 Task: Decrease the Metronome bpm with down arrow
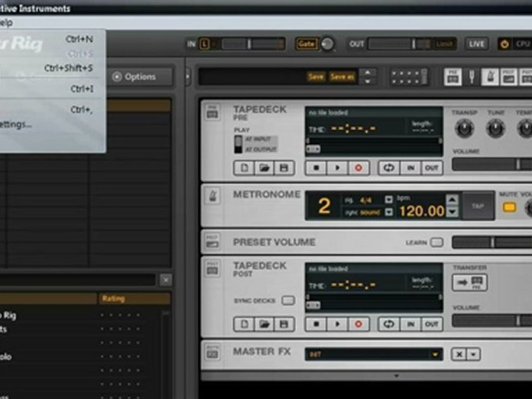[452, 212]
